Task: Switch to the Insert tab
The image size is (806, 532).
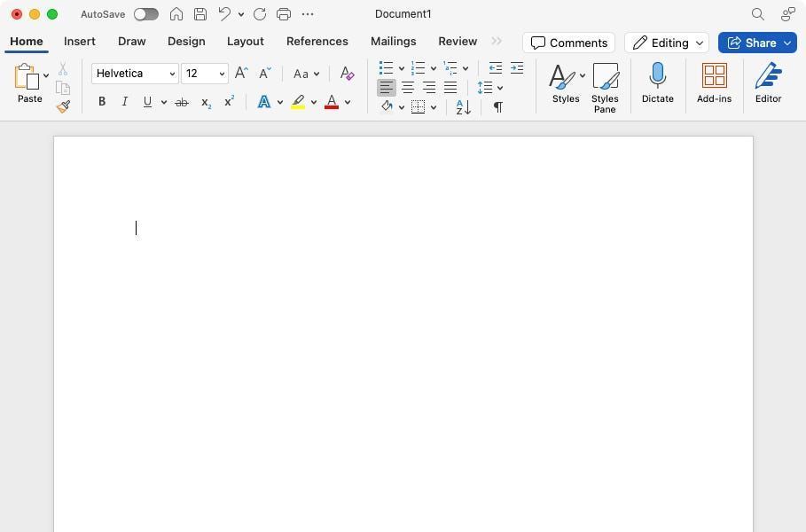Action: (x=80, y=41)
